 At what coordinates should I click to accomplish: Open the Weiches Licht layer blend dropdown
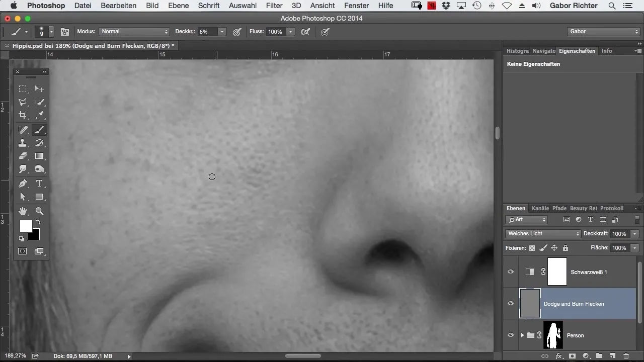click(x=543, y=234)
